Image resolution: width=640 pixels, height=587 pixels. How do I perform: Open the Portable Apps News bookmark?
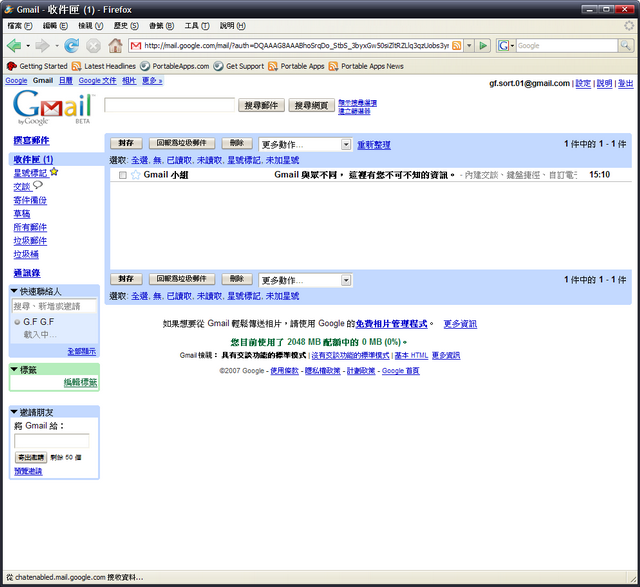pos(366,66)
